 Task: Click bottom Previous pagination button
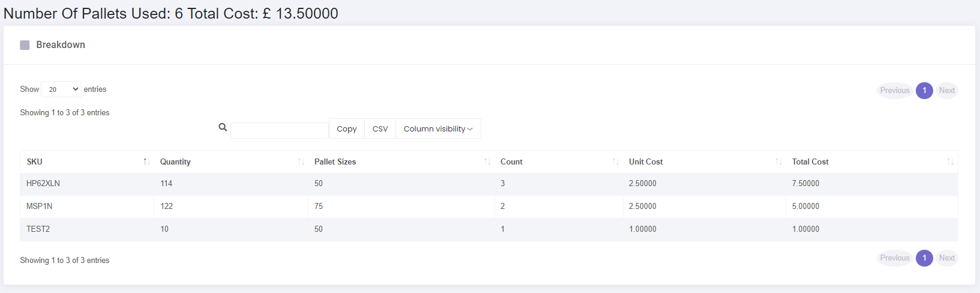pyautogui.click(x=895, y=258)
